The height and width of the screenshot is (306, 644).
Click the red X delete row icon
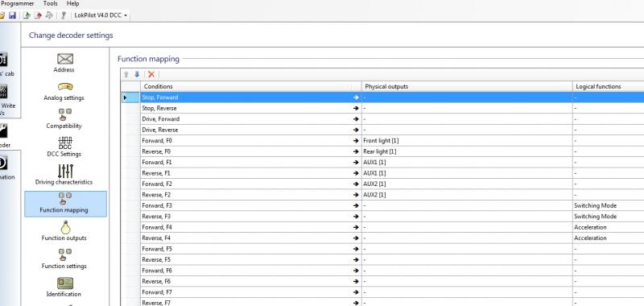[x=151, y=74]
